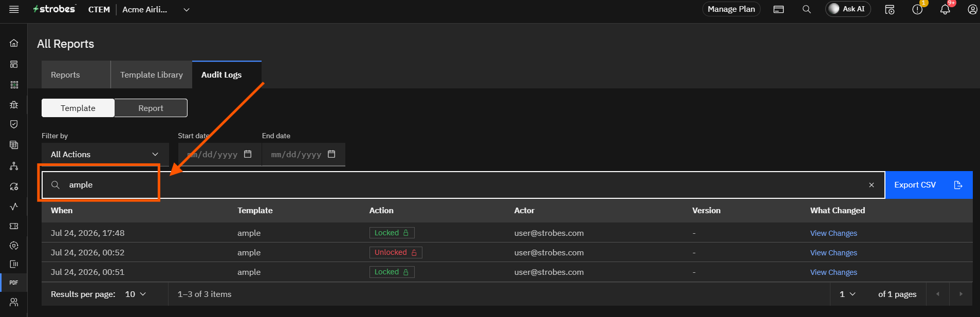
Task: Open the bug icon in the sidebar
Action: [x=14, y=104]
